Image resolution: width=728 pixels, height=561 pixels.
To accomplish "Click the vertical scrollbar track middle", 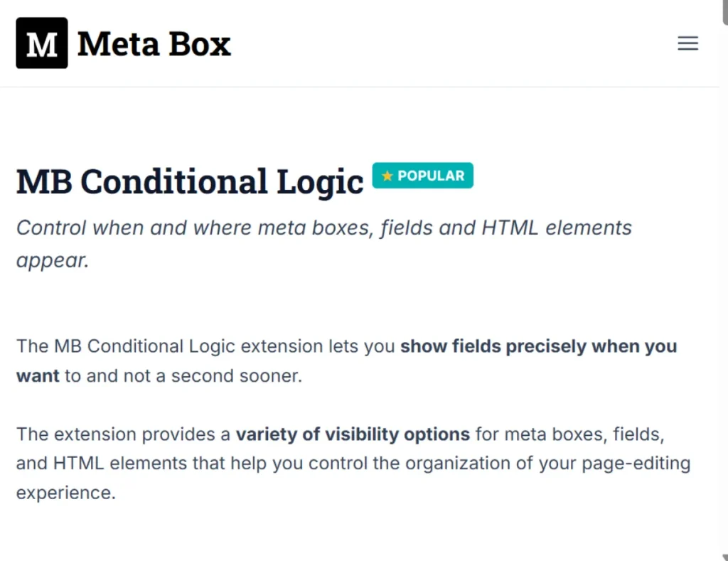I will click(x=724, y=288).
